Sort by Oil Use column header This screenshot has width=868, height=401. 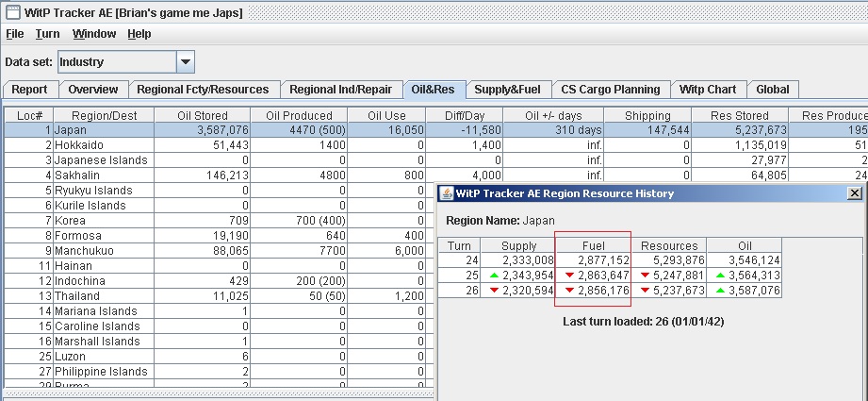click(386, 115)
